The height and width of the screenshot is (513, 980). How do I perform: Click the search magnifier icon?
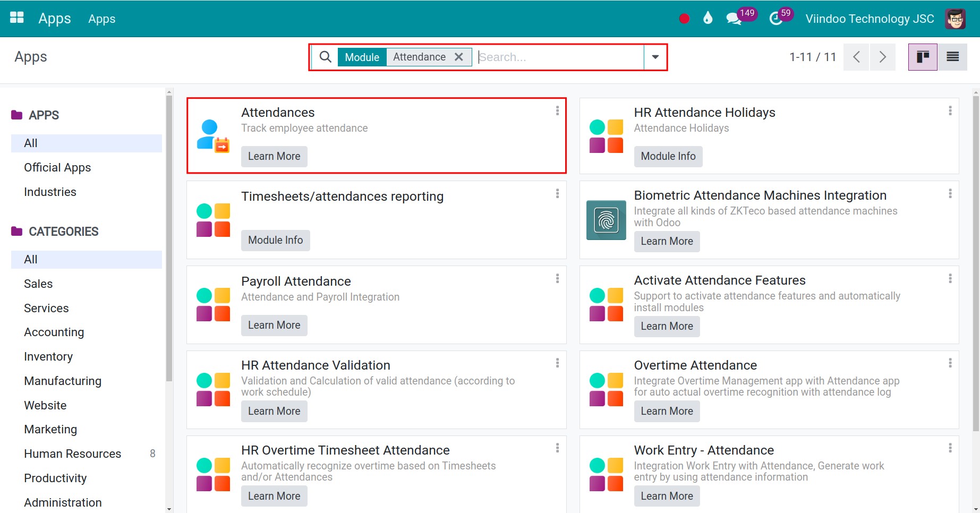326,57
